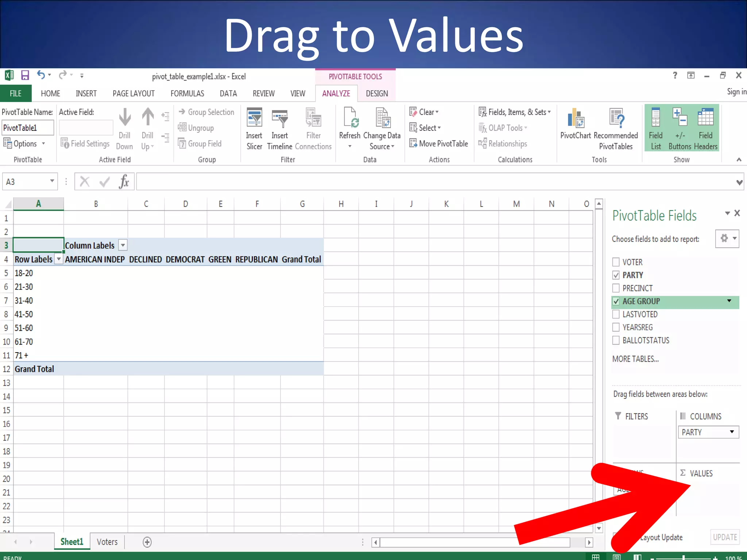
Task: Open OLAP Tools dropdown
Action: 503,128
